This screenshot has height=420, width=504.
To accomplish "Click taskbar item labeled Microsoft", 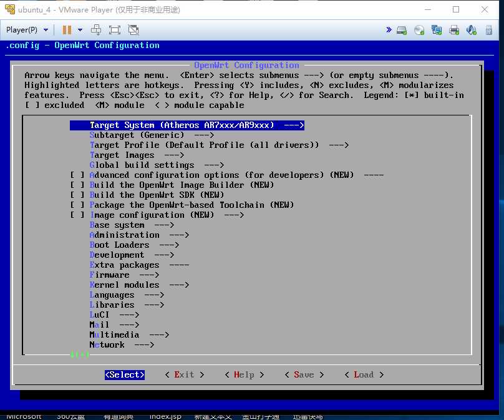I will [x=24, y=416].
